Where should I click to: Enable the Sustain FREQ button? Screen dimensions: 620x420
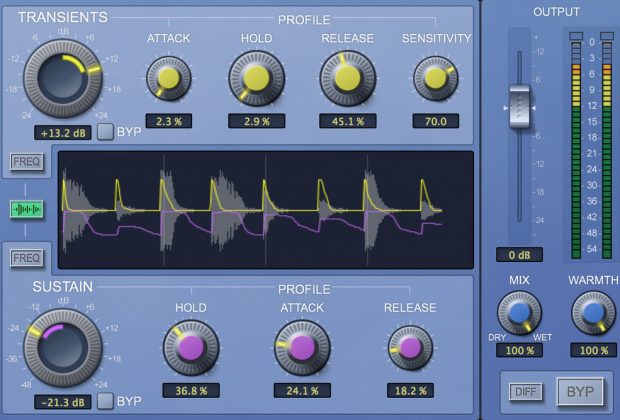click(26, 258)
